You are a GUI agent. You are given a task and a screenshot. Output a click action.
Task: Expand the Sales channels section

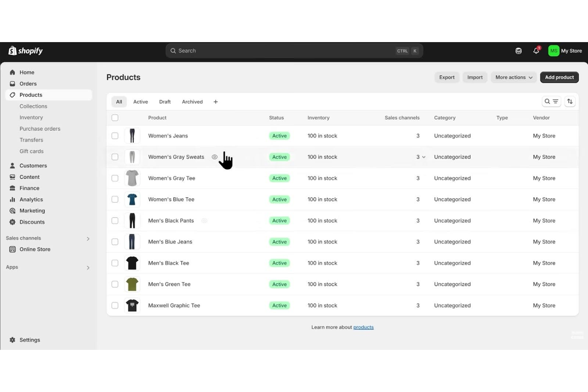[88, 238]
